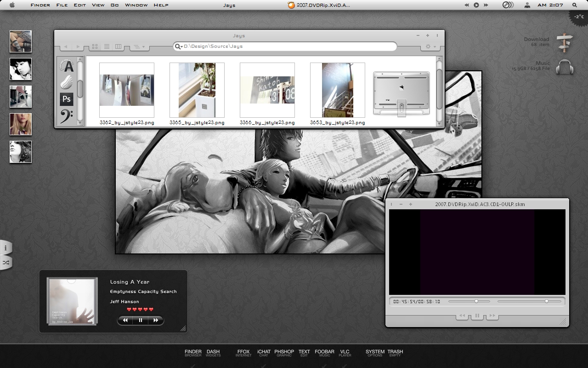Viewport: 588px width, 368px height.
Task: Open the arrange-by dropdown in Jays window
Action: point(139,46)
